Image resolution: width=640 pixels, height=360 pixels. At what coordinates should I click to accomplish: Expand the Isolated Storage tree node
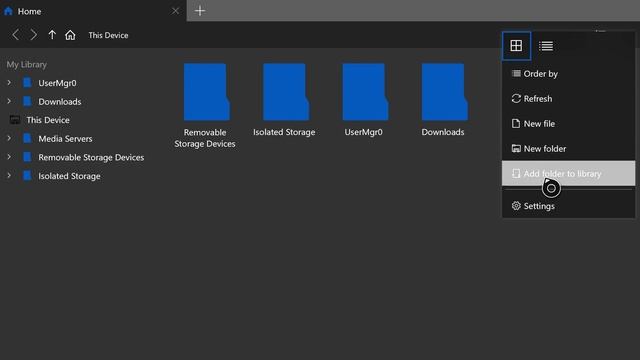(9, 176)
